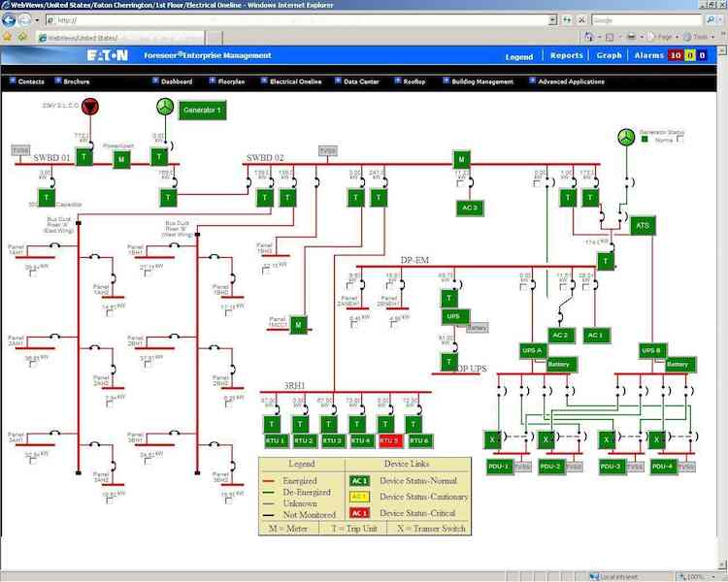Open the X transfer switch above PDU-1
Viewport: 728px width, 582px height.
click(492, 439)
